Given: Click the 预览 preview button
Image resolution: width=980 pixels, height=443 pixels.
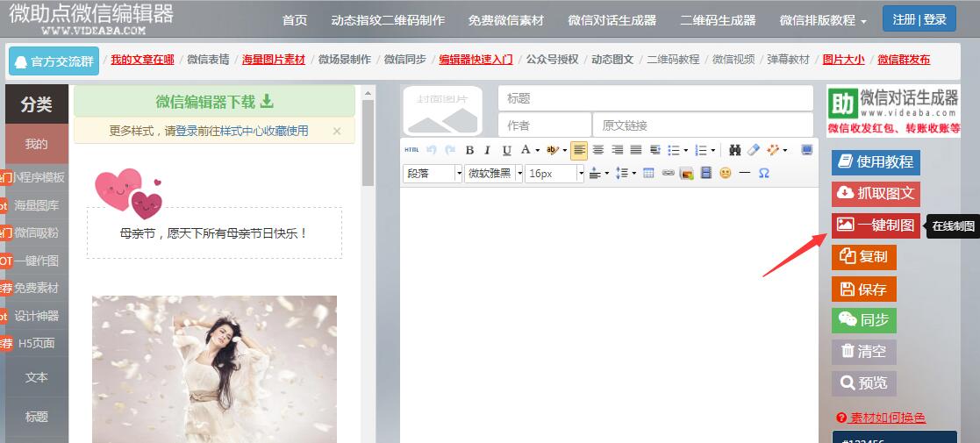Looking at the screenshot, I should coord(863,383).
